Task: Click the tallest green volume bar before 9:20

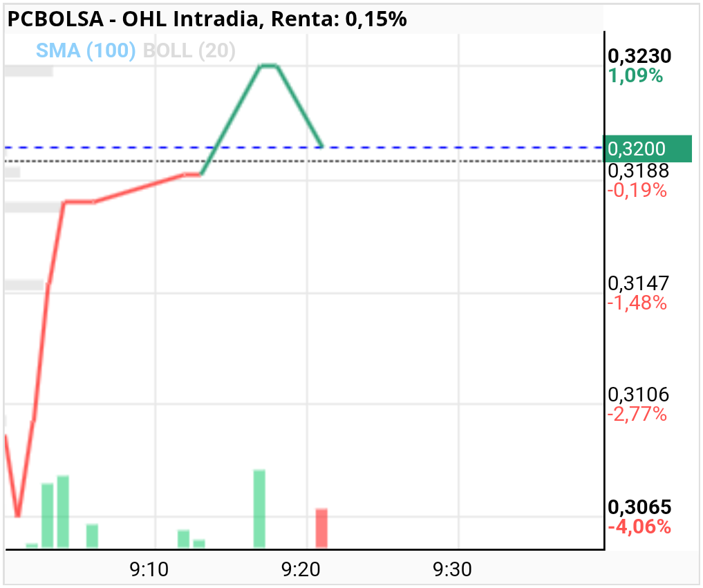Action: [259, 509]
